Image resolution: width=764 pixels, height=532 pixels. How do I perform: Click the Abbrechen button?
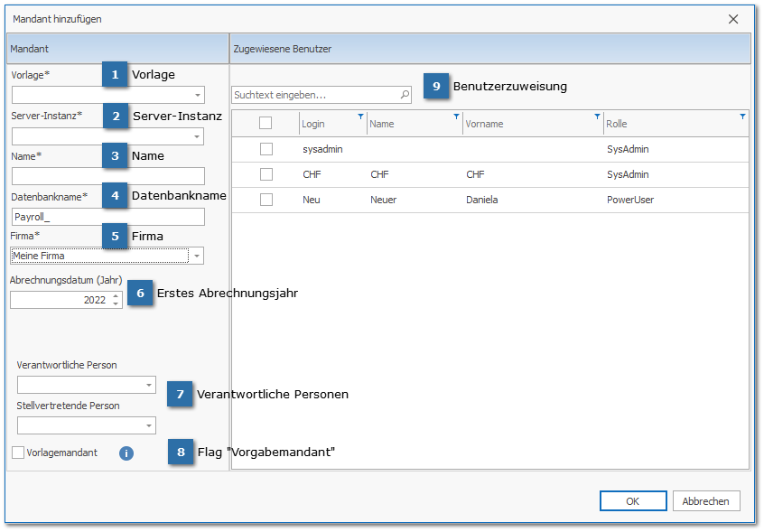706,501
